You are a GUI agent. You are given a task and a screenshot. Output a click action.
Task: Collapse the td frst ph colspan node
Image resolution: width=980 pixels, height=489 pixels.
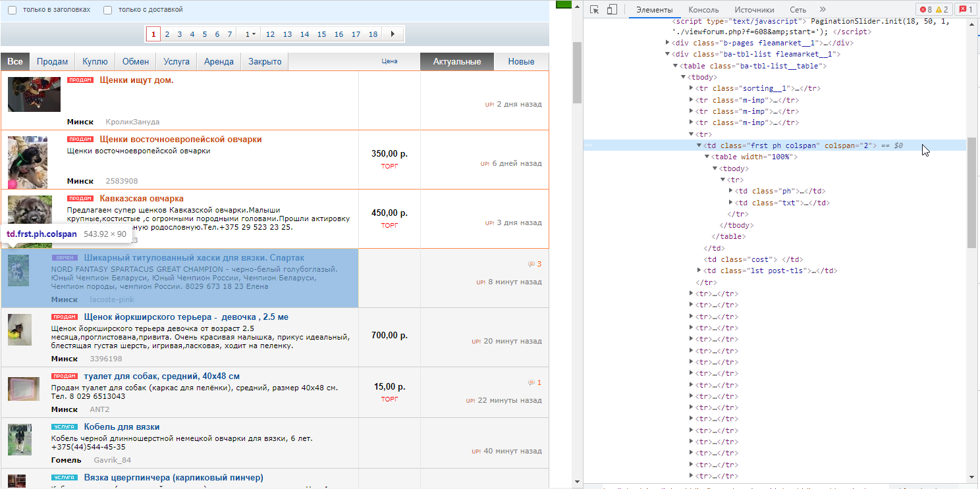coord(699,145)
